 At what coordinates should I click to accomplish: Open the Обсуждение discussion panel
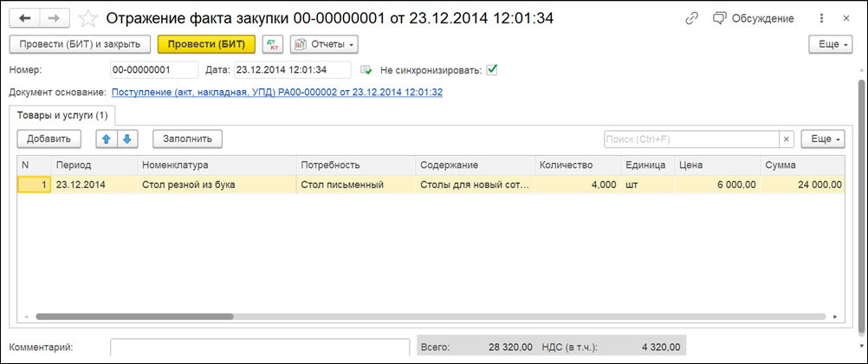pos(754,18)
